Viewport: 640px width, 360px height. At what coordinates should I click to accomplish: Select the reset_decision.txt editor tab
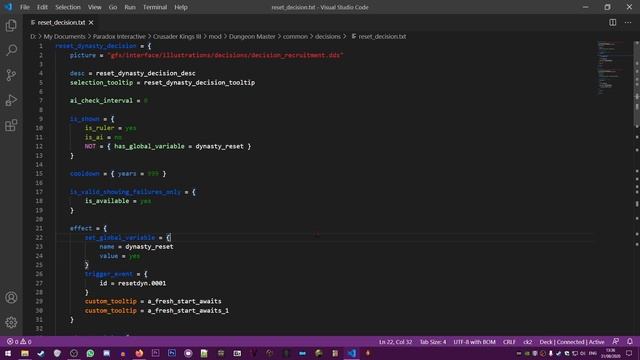61,22
